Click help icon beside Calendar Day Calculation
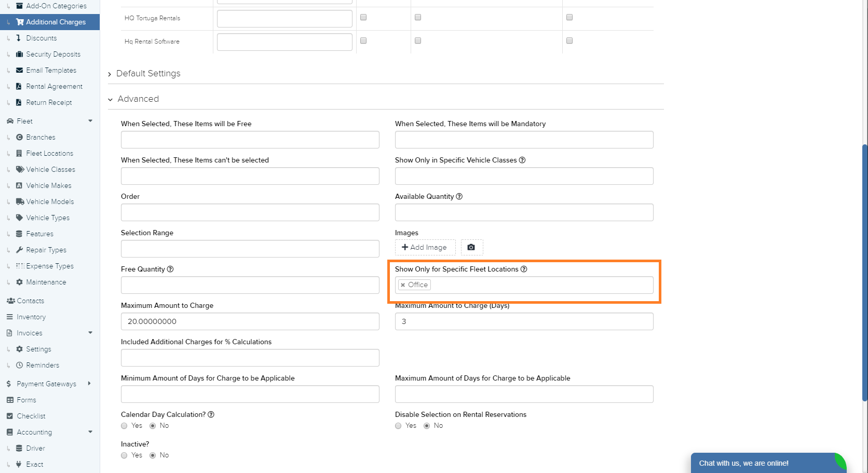Screen dimensions: 868x473 211,414
